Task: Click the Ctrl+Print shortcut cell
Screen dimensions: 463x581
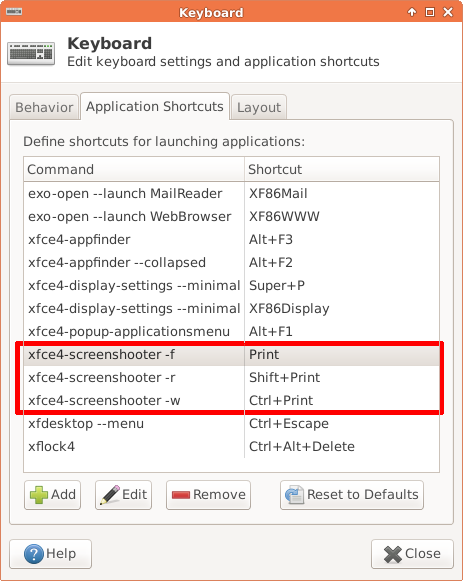Action: pos(281,401)
